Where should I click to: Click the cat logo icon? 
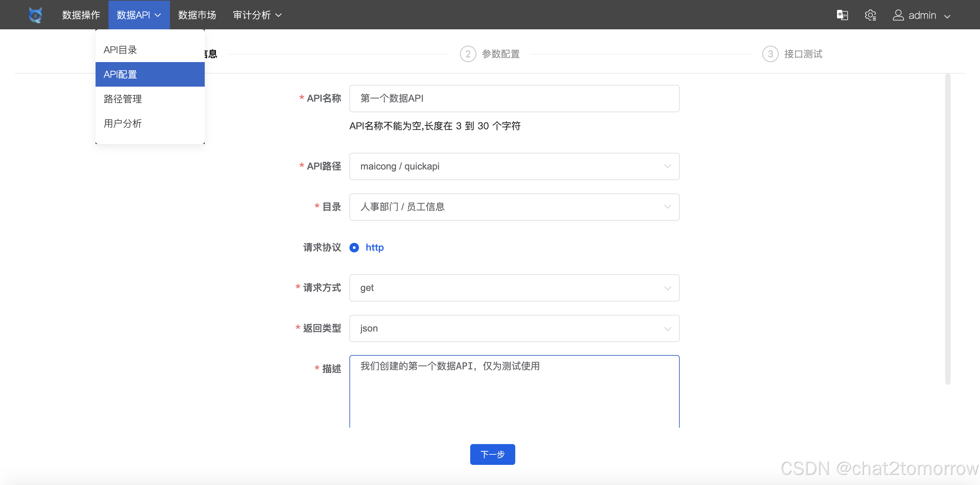(35, 15)
